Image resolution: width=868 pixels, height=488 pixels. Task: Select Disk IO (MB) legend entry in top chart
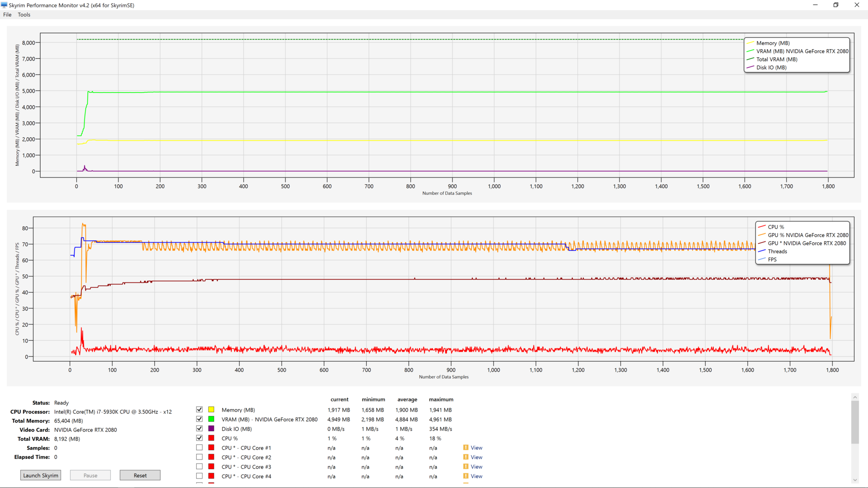pyautogui.click(x=767, y=67)
